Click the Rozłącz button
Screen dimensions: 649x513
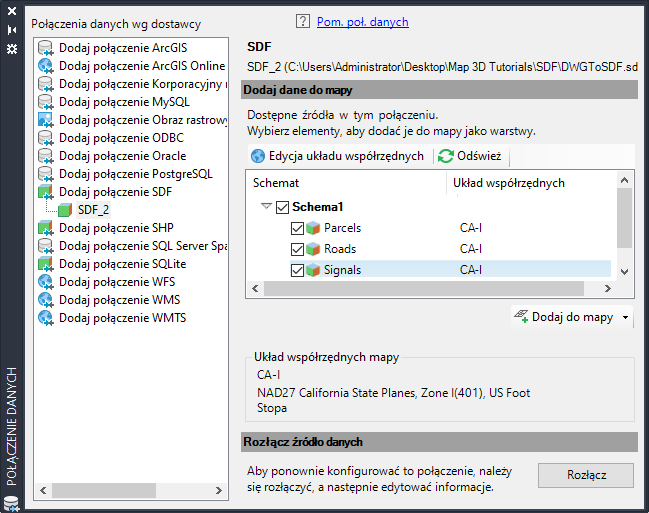coord(585,475)
